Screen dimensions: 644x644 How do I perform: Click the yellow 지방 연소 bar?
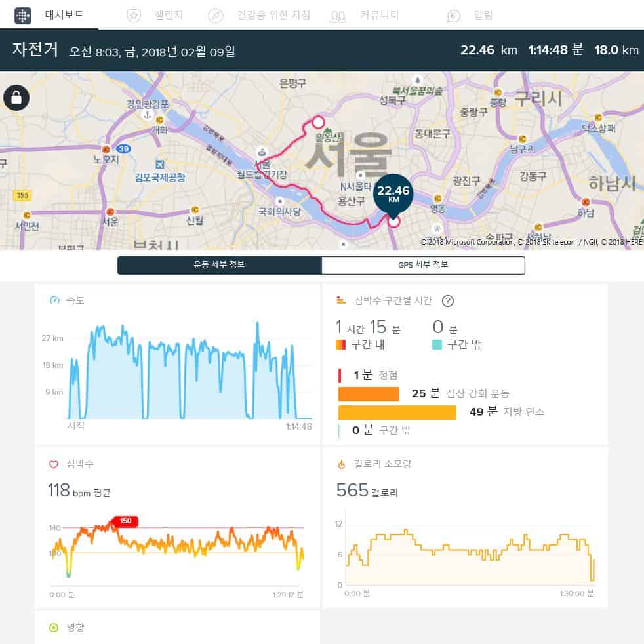[x=397, y=412]
